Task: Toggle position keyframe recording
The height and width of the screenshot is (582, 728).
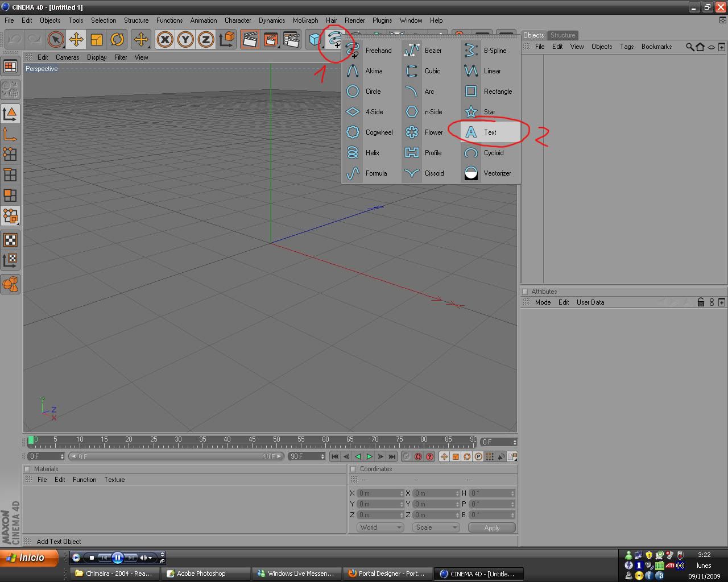Action: (444, 456)
